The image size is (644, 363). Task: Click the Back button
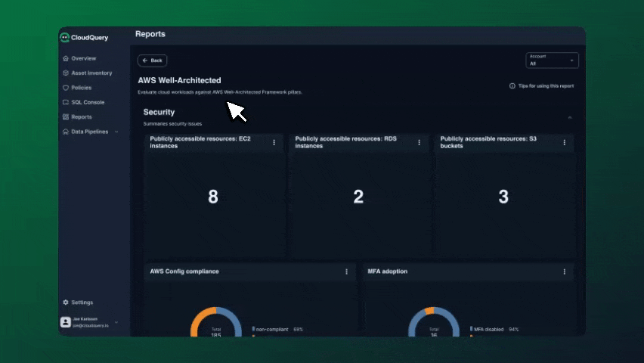pyautogui.click(x=152, y=60)
